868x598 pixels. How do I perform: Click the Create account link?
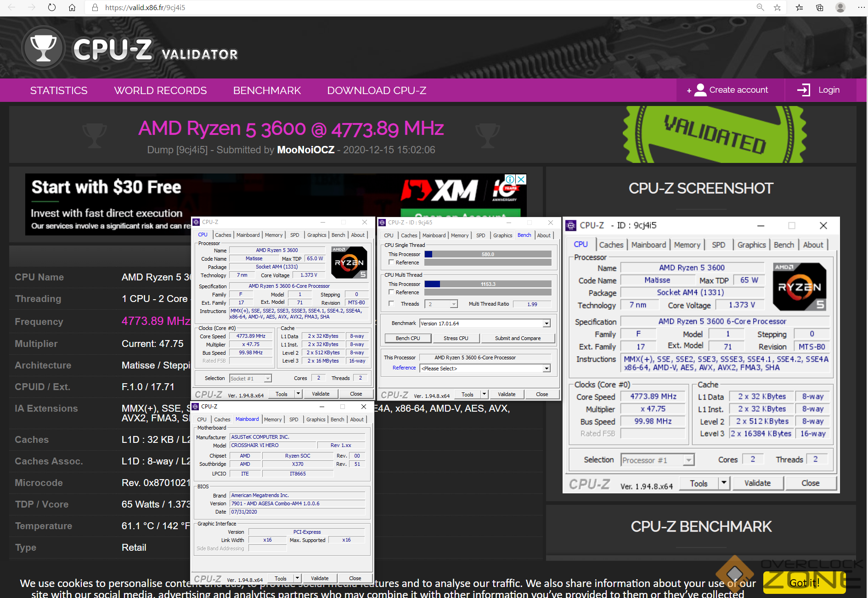738,90
